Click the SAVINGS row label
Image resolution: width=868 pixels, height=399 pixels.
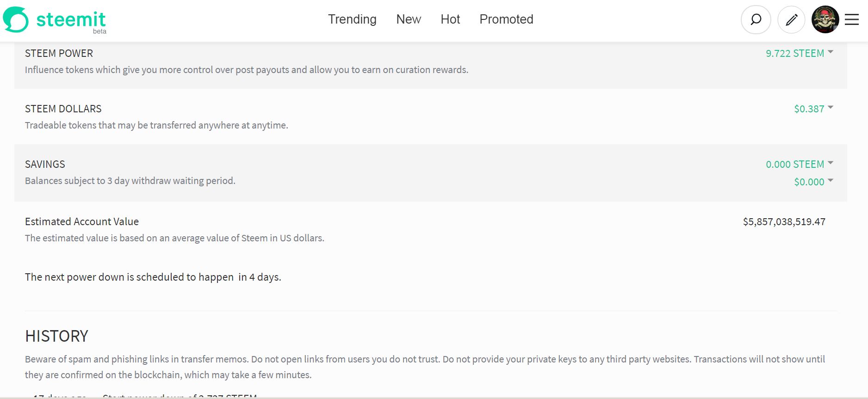click(45, 164)
